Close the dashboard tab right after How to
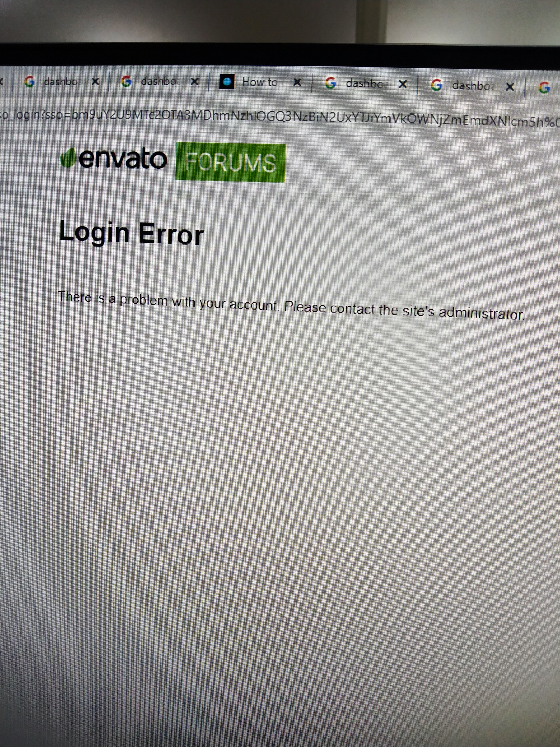 (x=403, y=84)
